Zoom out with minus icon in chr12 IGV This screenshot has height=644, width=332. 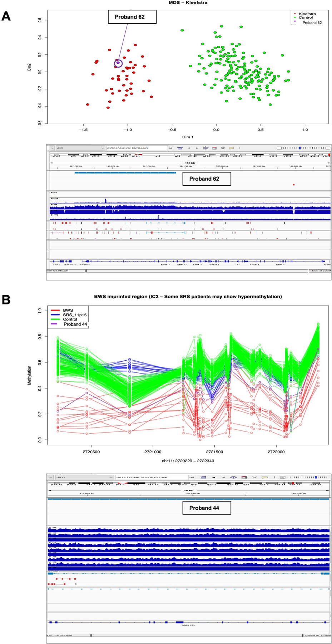pyautogui.click(x=283, y=477)
